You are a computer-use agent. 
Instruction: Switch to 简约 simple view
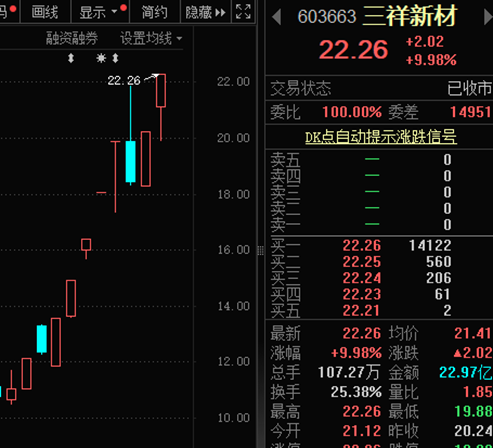click(x=154, y=12)
